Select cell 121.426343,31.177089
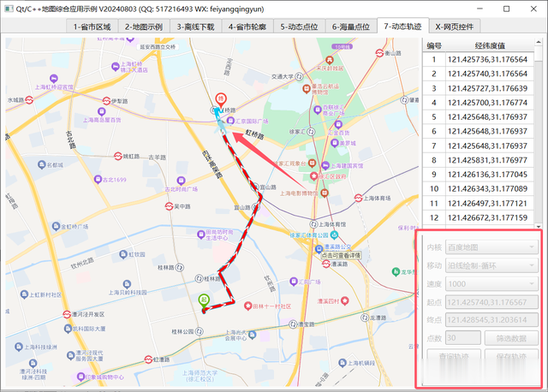This screenshot has height=392, width=548. click(x=490, y=188)
